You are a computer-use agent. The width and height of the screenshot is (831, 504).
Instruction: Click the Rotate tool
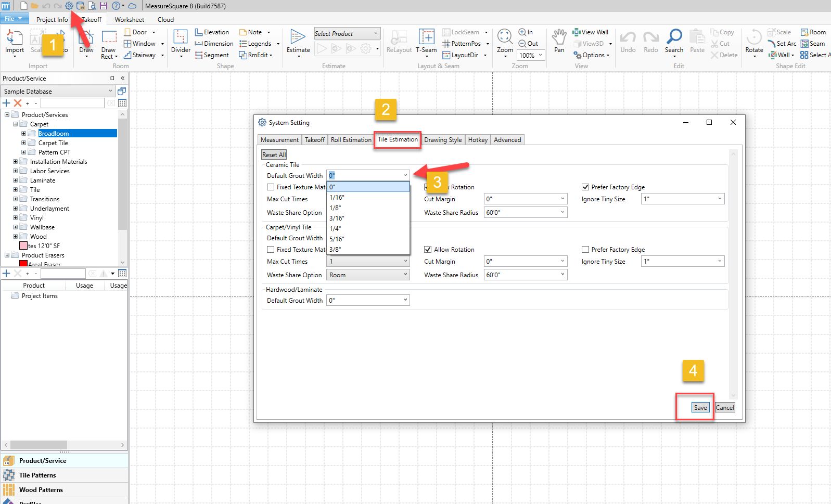tap(754, 42)
